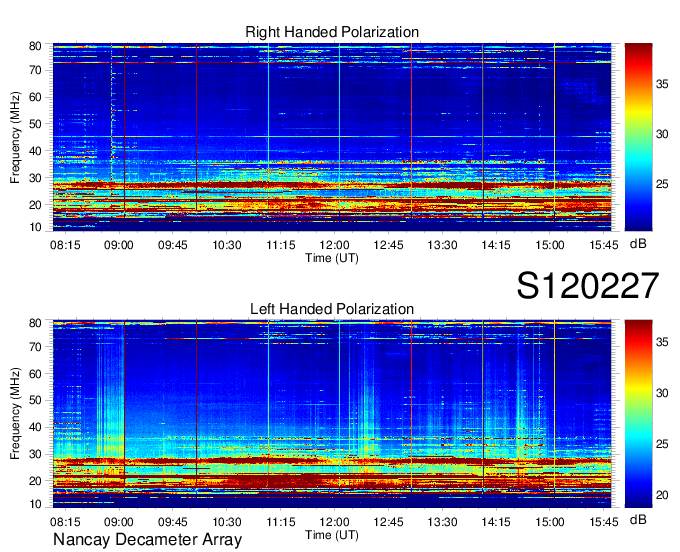Click 30 MHz tick of Right Handed plot

pyautogui.click(x=35, y=178)
